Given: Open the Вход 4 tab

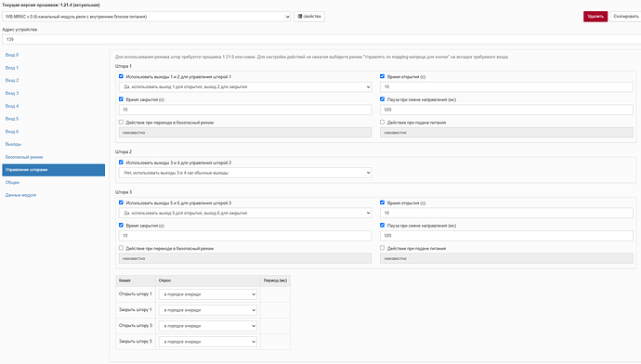Looking at the screenshot, I should pos(12,106).
